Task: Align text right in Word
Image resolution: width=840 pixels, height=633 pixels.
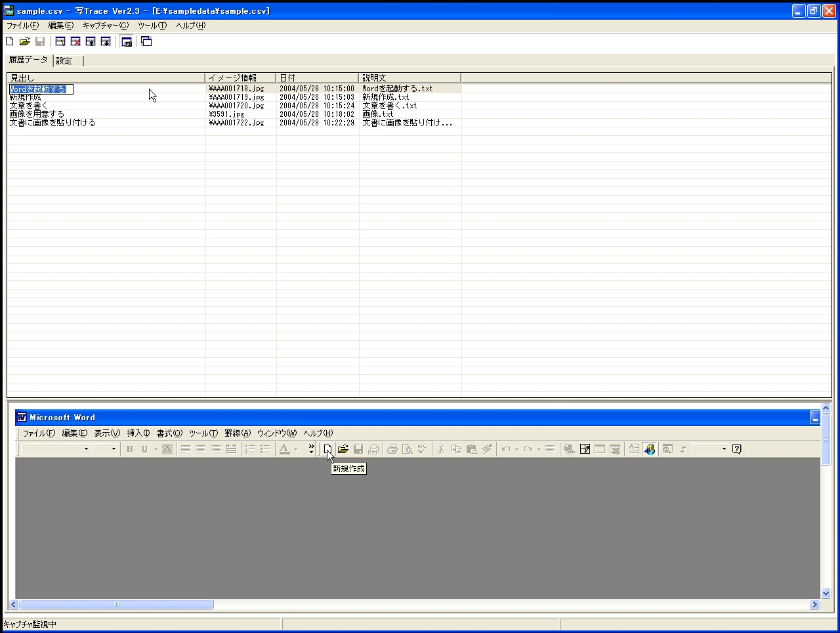Action: click(216, 449)
